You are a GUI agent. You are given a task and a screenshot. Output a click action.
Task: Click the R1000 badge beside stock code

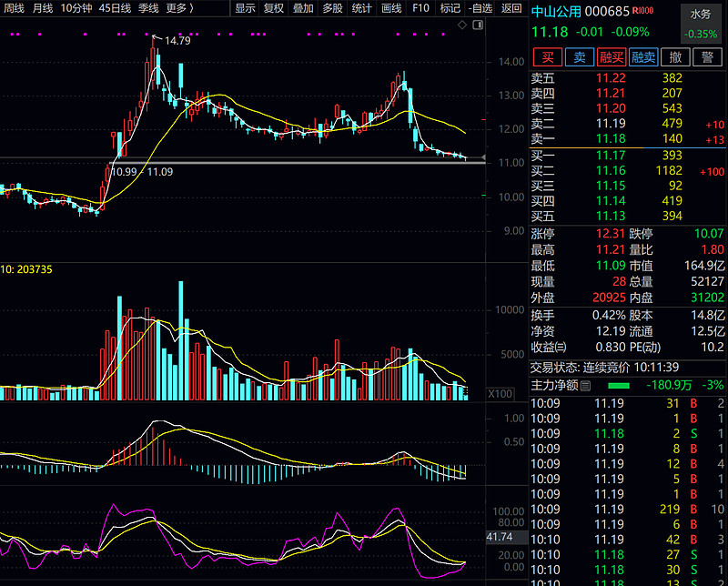click(x=643, y=11)
